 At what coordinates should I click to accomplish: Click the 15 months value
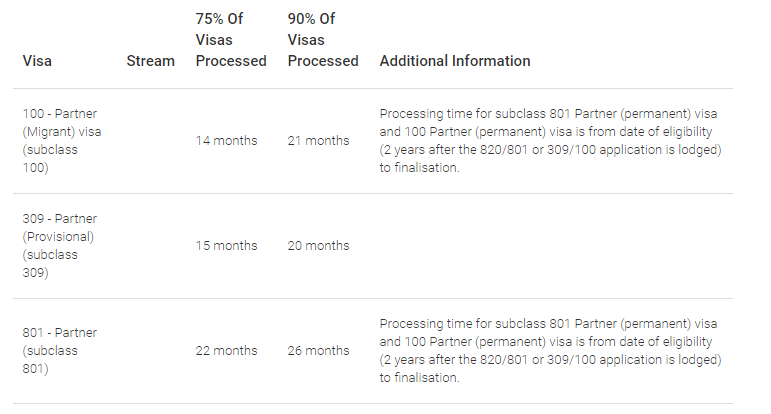[226, 245]
